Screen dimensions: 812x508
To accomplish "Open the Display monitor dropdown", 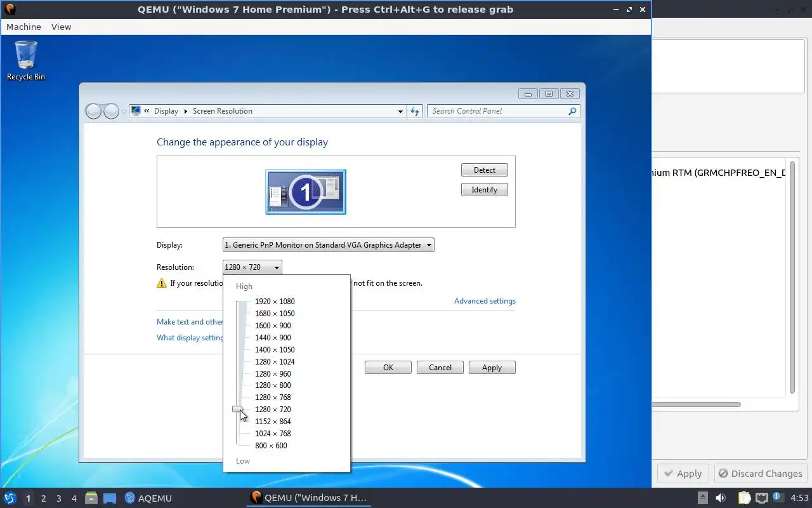I will tap(329, 245).
